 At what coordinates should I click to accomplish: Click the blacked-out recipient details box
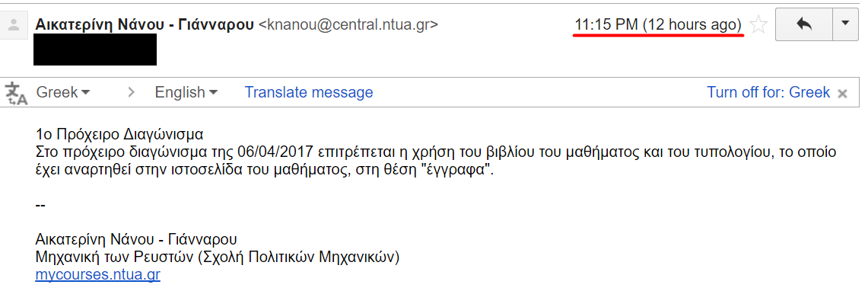(x=96, y=50)
